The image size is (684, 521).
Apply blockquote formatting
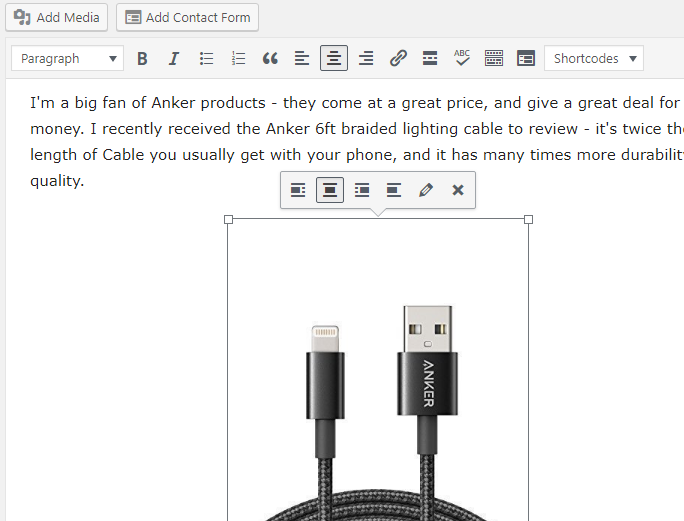pos(270,58)
